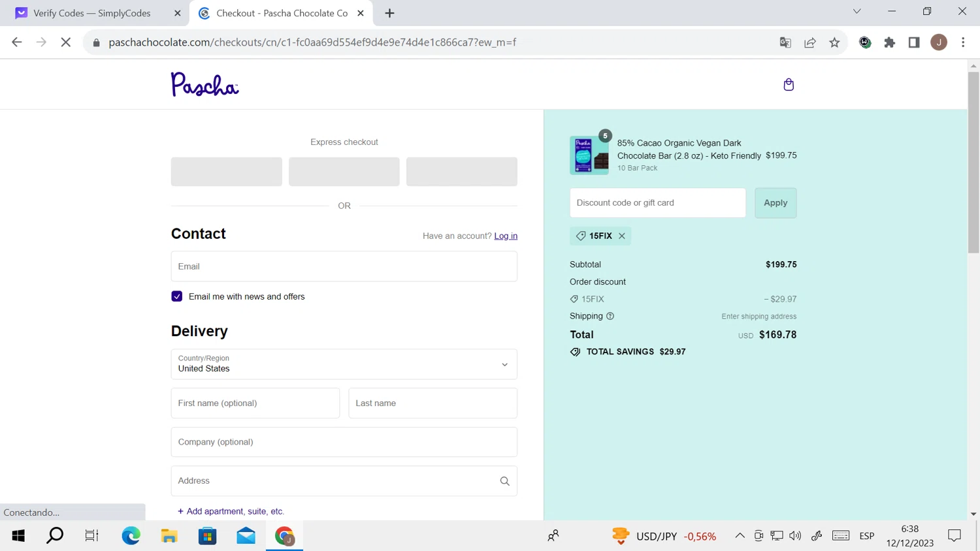Viewport: 980px width, 551px height.
Task: Switch to the Verify Codes SimplyCodes tab
Action: pos(92,13)
